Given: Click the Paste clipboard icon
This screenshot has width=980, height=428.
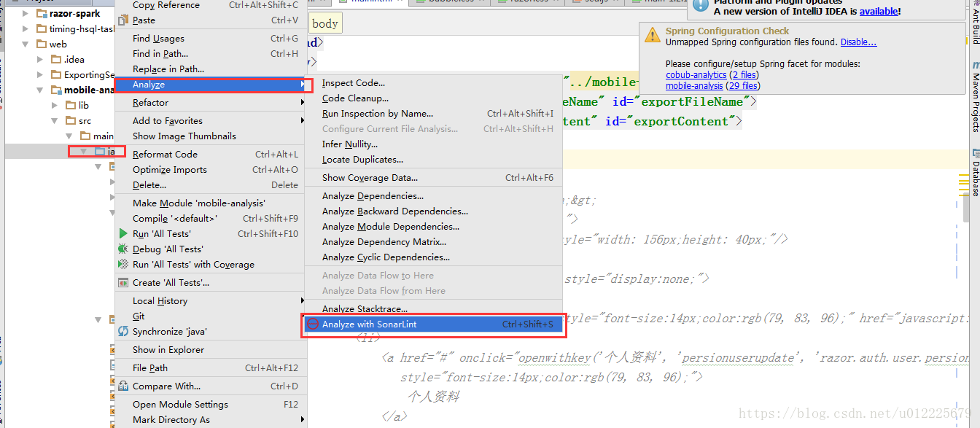Looking at the screenshot, I should [123, 20].
